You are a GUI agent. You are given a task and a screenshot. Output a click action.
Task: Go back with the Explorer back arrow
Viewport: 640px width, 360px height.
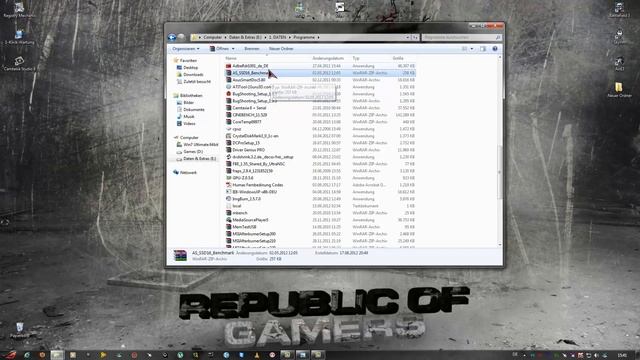click(172, 37)
